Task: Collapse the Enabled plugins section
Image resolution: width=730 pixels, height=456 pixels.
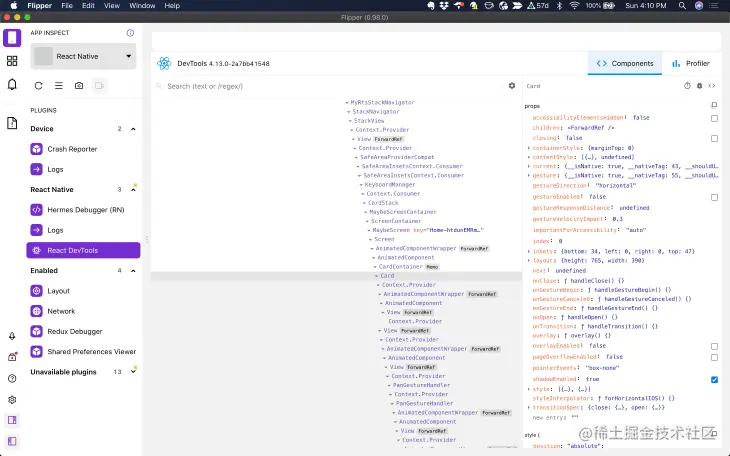Action: (133, 271)
